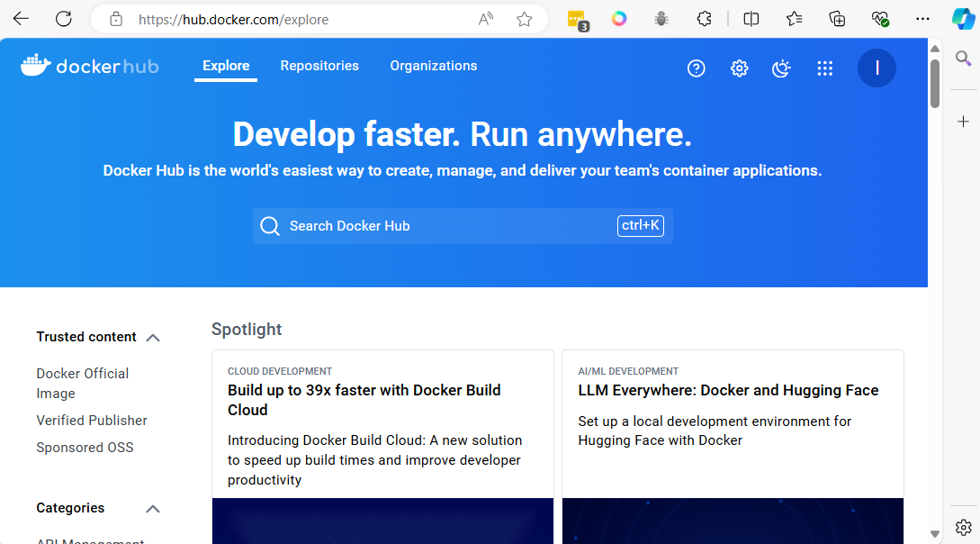Image resolution: width=980 pixels, height=544 pixels.
Task: Select the Verified Publisher filter
Action: [92, 421]
